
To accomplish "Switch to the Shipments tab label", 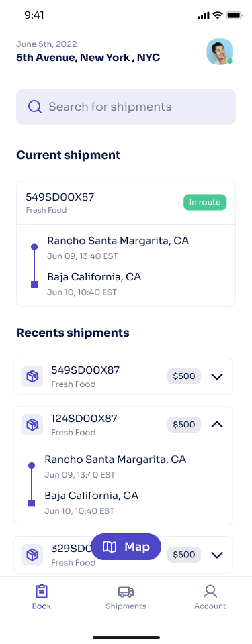I will [x=126, y=606].
